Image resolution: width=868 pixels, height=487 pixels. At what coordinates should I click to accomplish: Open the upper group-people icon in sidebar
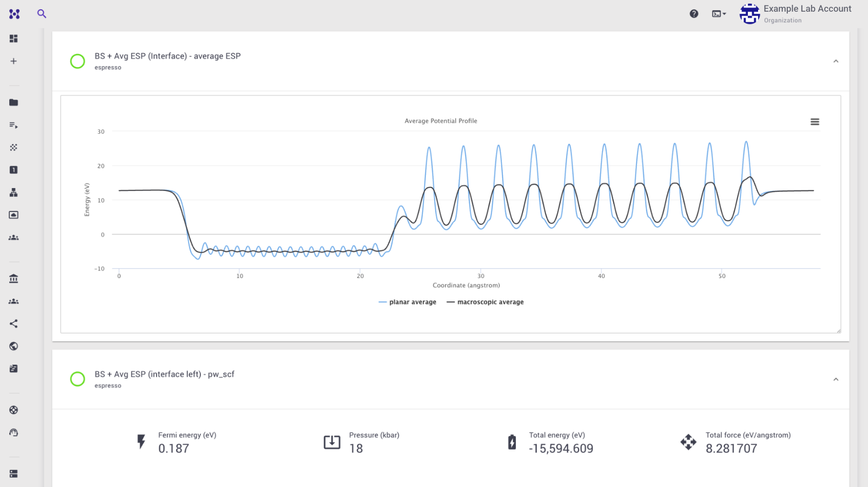point(14,238)
